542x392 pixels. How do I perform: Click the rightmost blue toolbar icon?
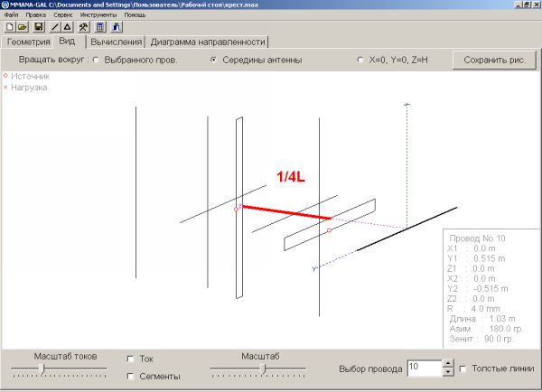117,27
